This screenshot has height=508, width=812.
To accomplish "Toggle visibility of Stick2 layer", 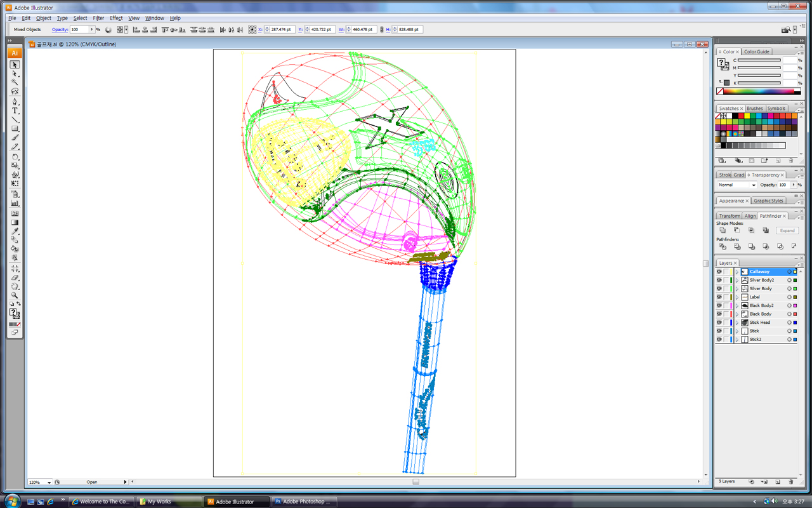I will coord(719,339).
